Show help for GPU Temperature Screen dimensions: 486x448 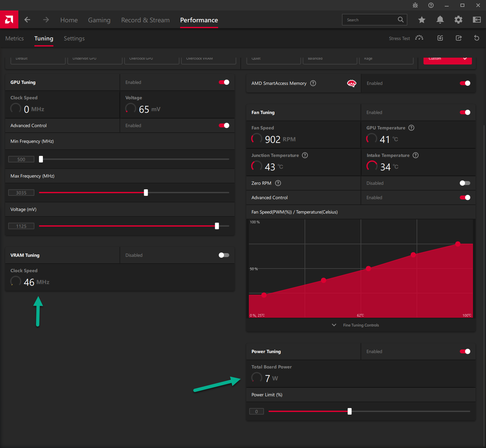(x=411, y=128)
